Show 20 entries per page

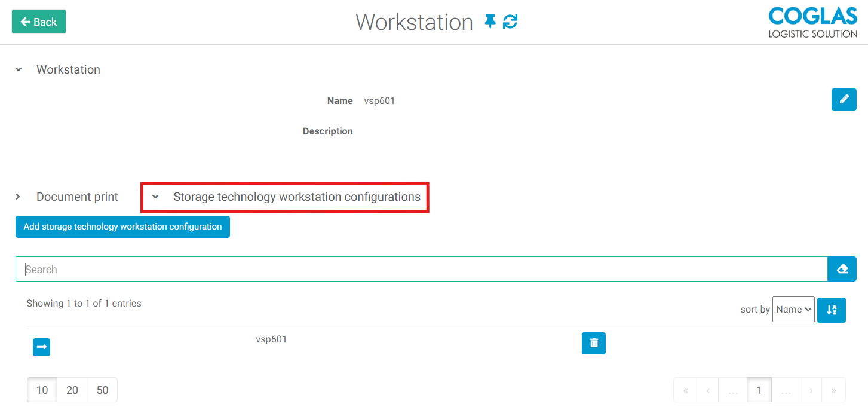(72, 390)
